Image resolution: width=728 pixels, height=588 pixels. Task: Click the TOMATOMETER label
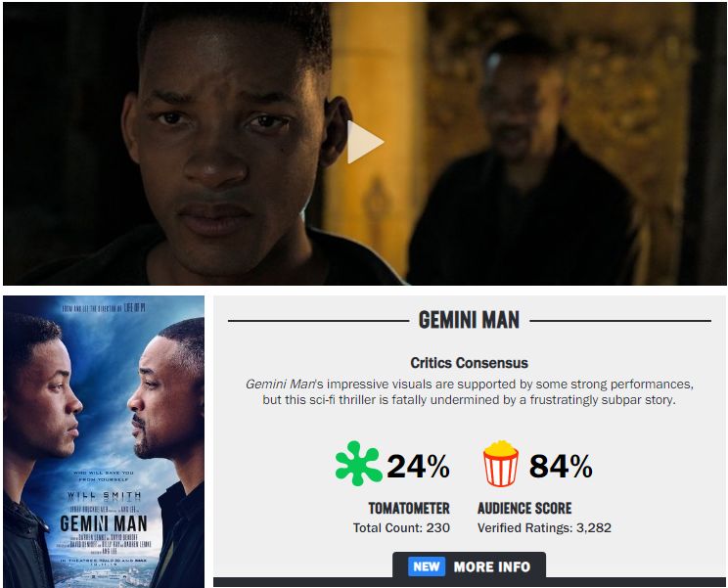click(409, 508)
